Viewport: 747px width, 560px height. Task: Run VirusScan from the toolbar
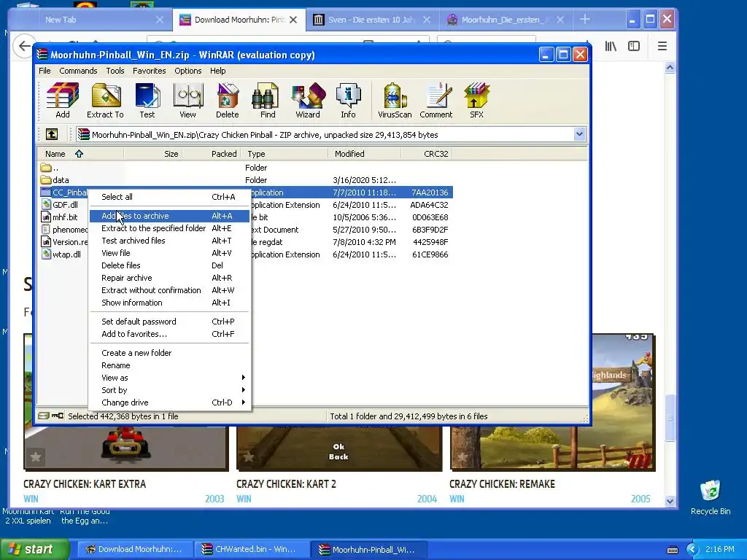[395, 101]
